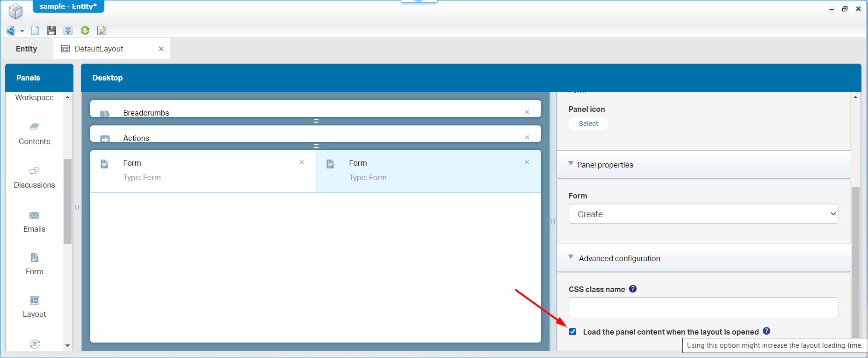Open the Form dropdown showing Create
This screenshot has height=358, width=868.
click(x=703, y=214)
